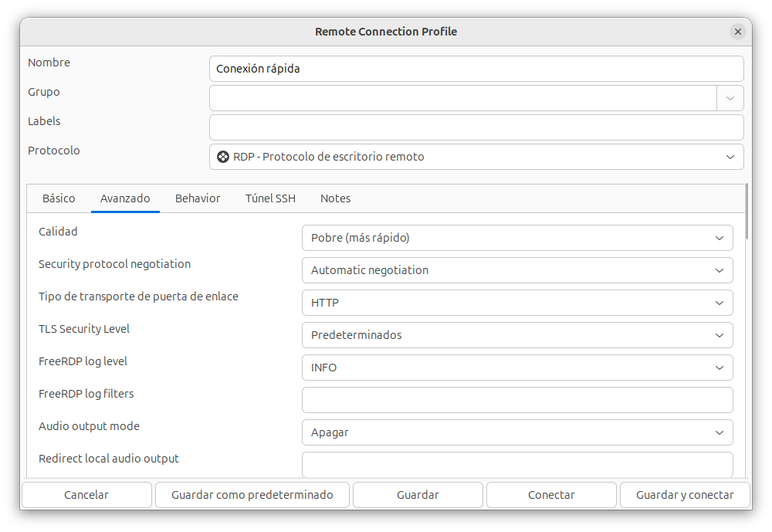Open the Túnel SSH tab
This screenshot has height=532, width=772.
270,198
